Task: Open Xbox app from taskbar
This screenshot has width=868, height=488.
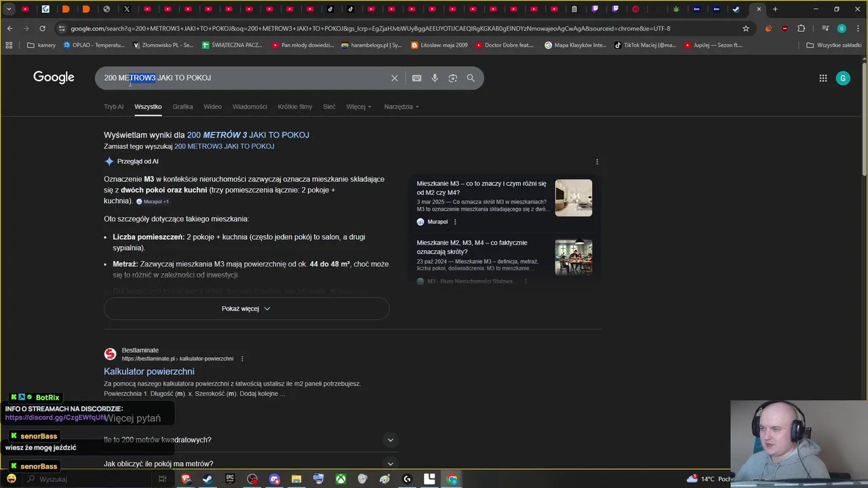Action: click(341, 479)
